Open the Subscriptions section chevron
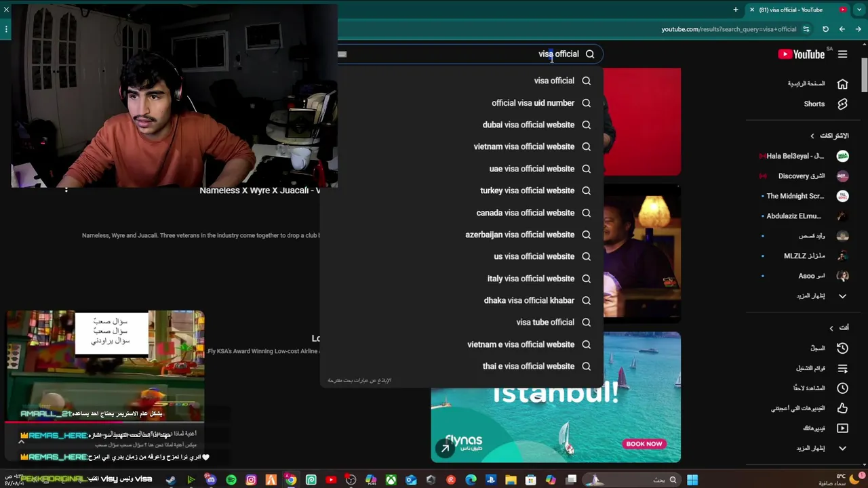 pyautogui.click(x=812, y=136)
